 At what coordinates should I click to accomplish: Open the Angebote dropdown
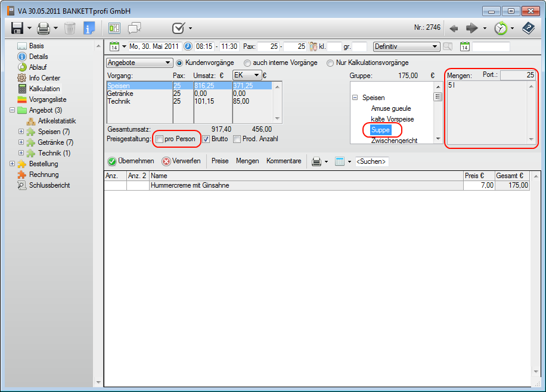click(139, 63)
